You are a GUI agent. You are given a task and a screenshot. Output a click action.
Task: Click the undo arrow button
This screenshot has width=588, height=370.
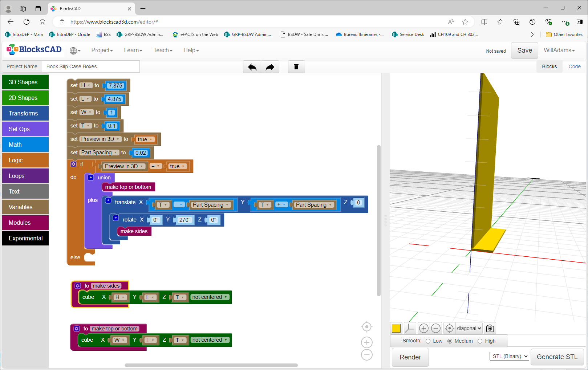(252, 67)
